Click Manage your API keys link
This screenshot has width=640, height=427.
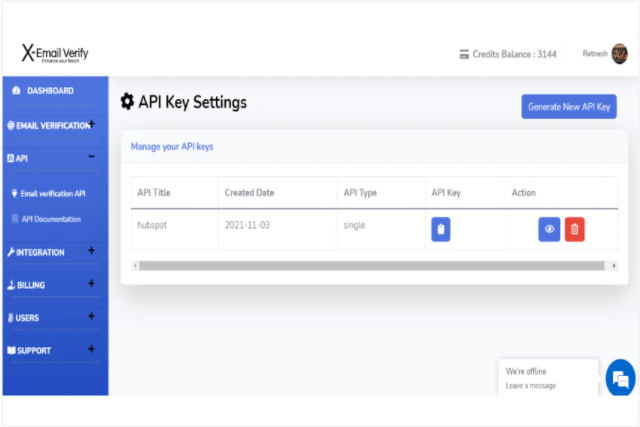172,147
